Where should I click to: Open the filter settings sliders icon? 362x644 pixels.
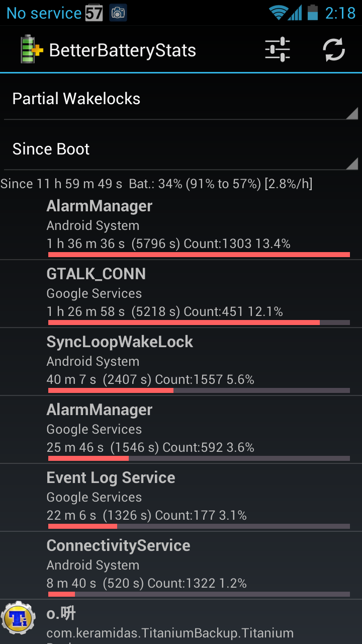pos(278,50)
